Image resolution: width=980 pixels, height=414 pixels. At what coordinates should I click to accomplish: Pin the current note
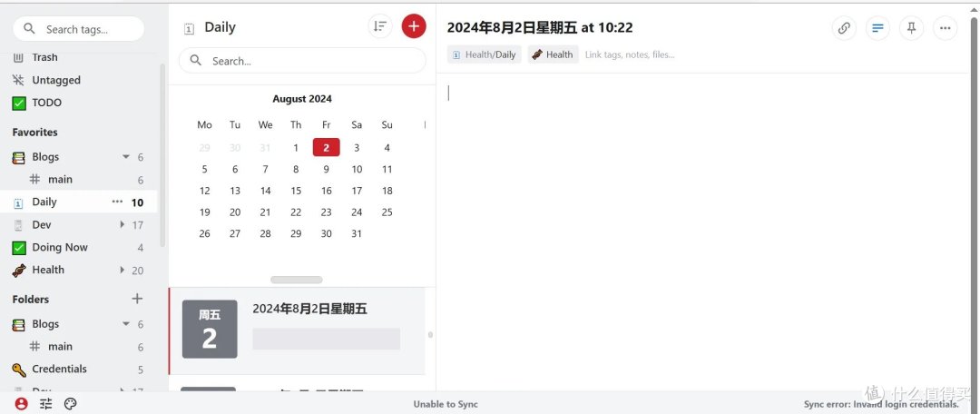pos(911,27)
